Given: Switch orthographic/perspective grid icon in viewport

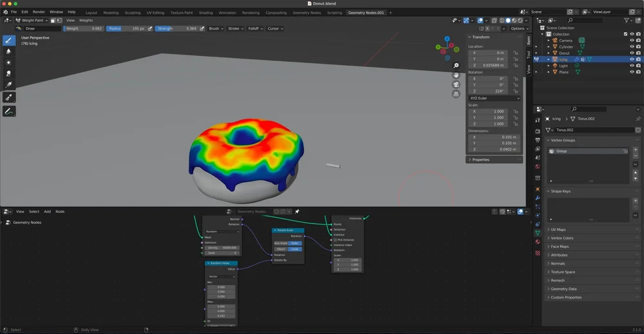Looking at the screenshot, I should click(x=456, y=94).
